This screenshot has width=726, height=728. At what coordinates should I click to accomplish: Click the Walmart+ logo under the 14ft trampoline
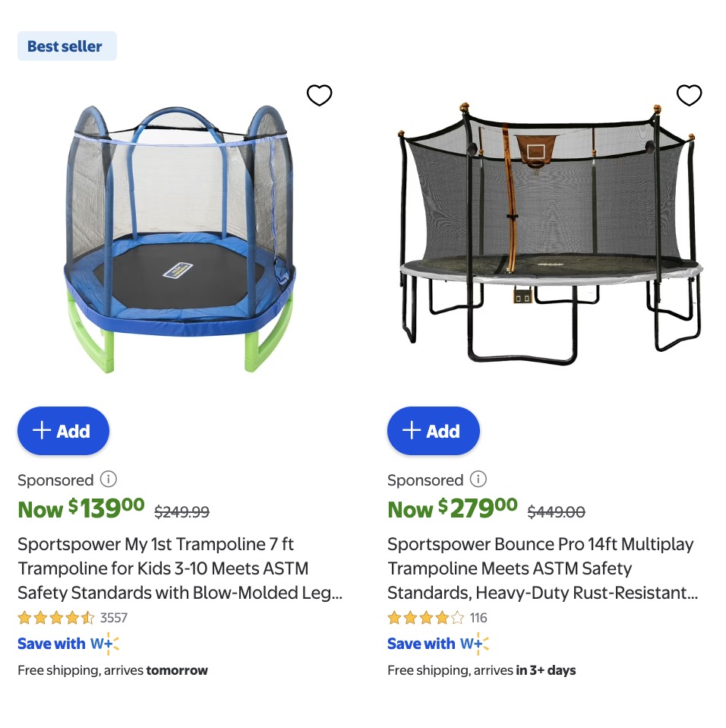tap(475, 644)
